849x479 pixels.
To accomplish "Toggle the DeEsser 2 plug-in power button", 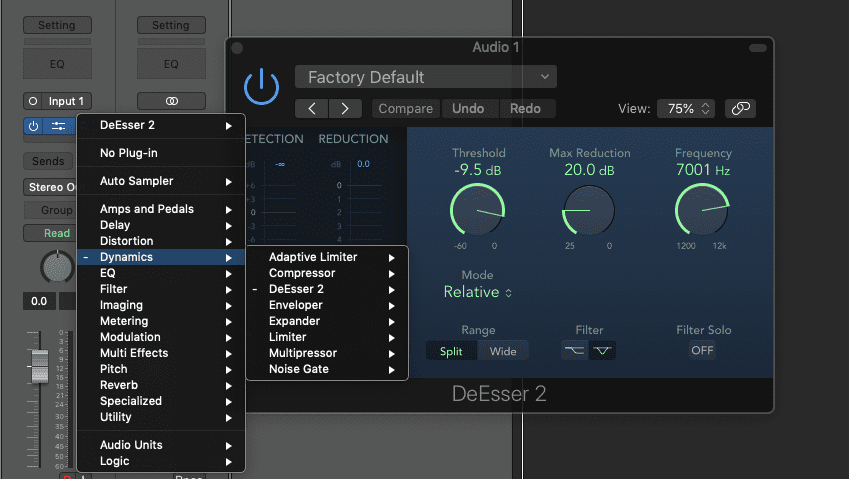I will 262,87.
